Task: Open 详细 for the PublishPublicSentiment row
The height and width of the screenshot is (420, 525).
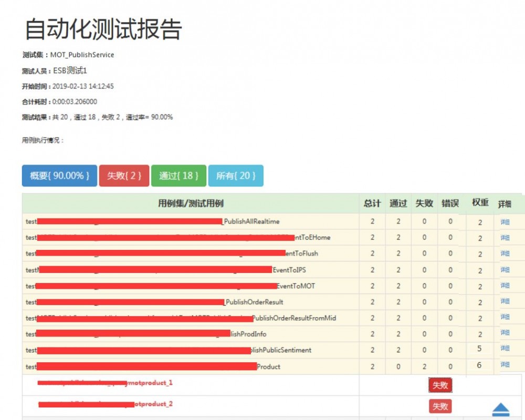Action: [x=505, y=348]
